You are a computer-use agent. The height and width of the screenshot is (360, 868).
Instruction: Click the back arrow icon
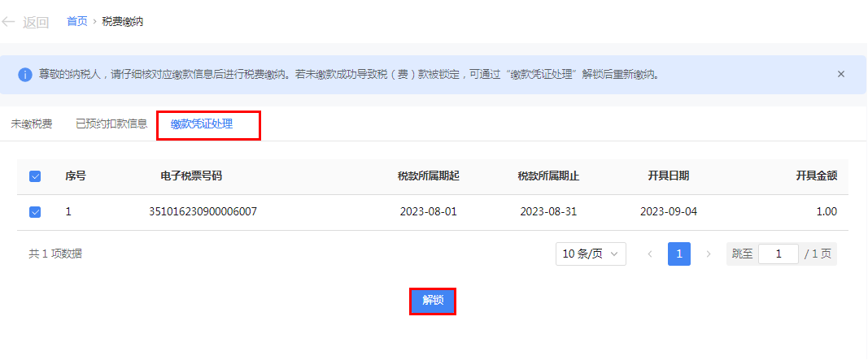9,22
